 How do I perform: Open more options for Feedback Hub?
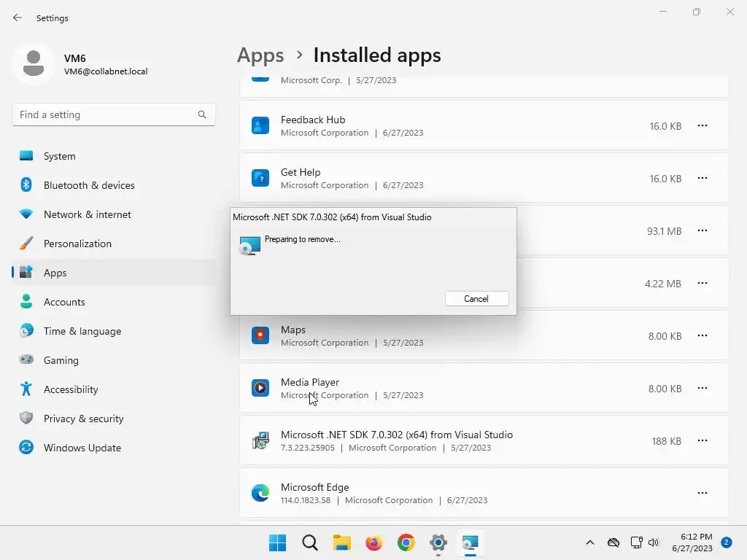[x=703, y=125]
